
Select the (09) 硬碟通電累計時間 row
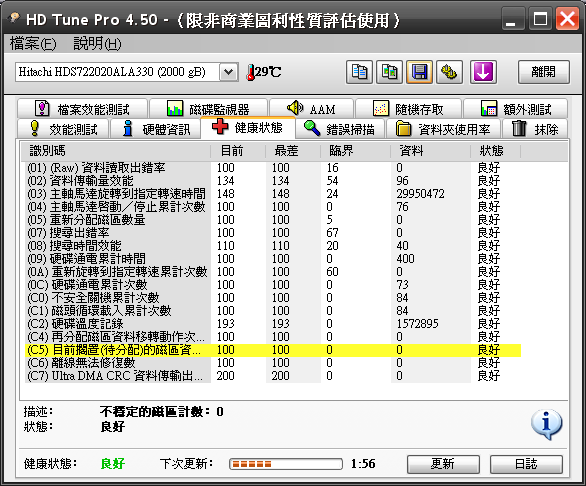(x=273, y=259)
